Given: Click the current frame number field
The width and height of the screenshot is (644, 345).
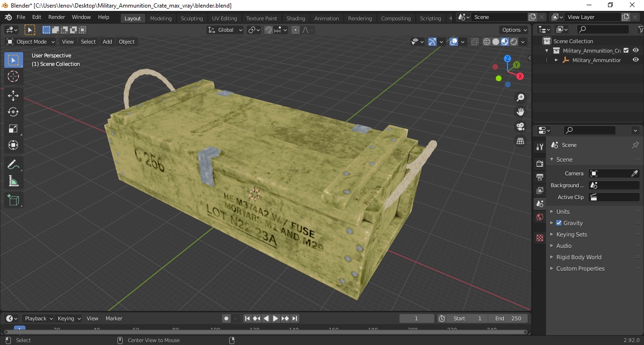Looking at the screenshot, I should click(x=417, y=318).
